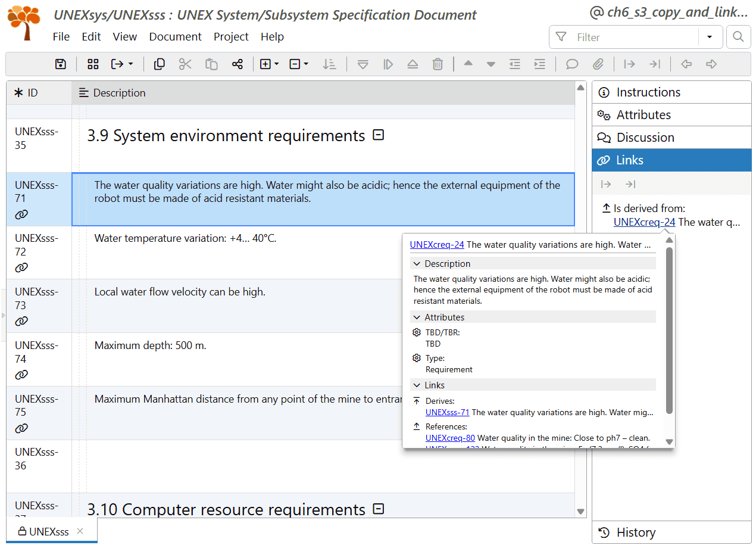Click the link badge under UNEXsss-73

click(x=21, y=321)
